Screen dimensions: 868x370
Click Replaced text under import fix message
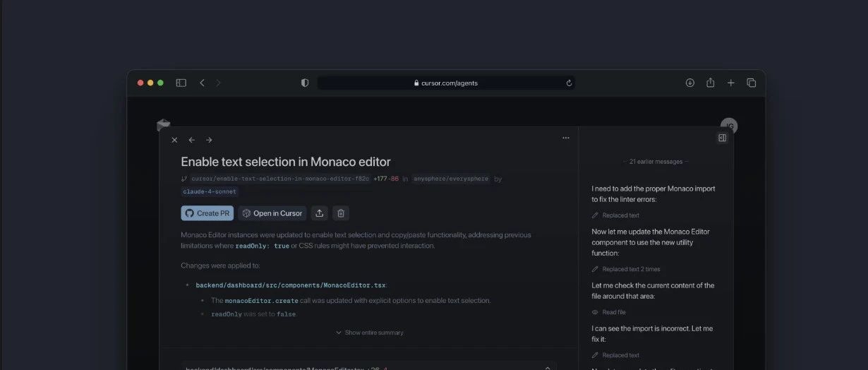(x=615, y=355)
